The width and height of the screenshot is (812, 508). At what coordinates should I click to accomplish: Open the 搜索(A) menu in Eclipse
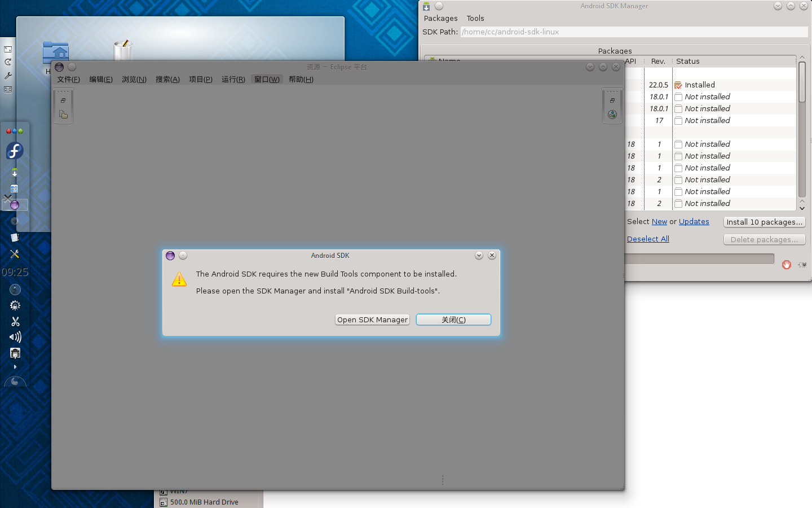(x=167, y=79)
